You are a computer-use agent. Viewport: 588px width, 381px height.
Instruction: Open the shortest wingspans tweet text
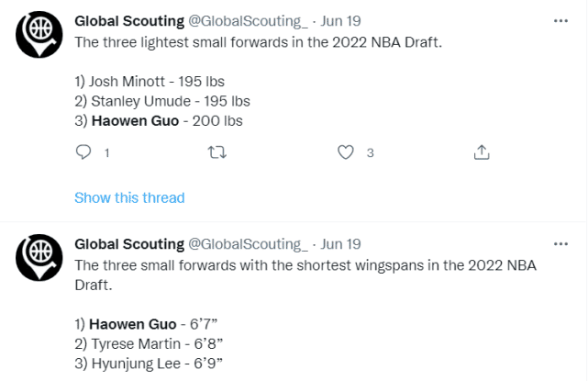[303, 265]
